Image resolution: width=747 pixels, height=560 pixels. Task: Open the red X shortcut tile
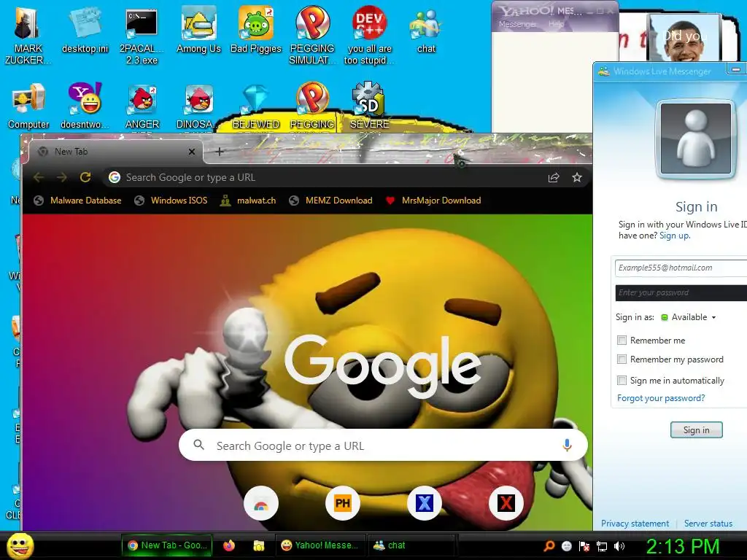coord(506,503)
